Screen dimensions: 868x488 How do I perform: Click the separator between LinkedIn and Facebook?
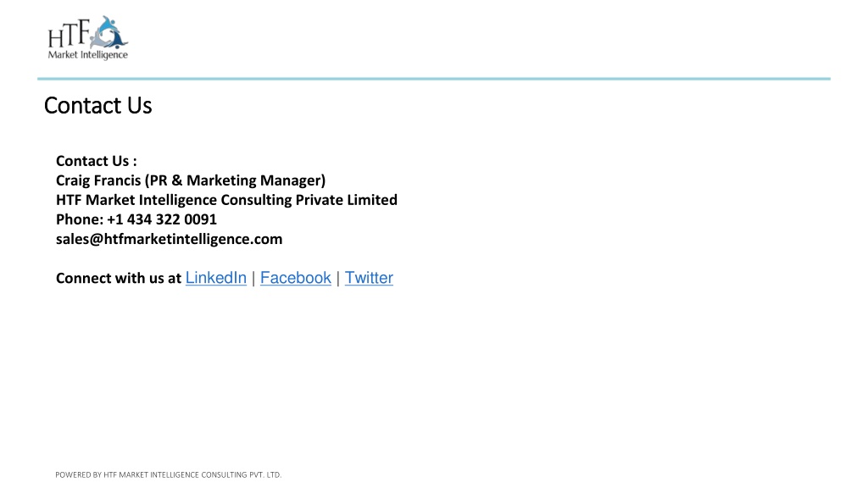click(253, 278)
